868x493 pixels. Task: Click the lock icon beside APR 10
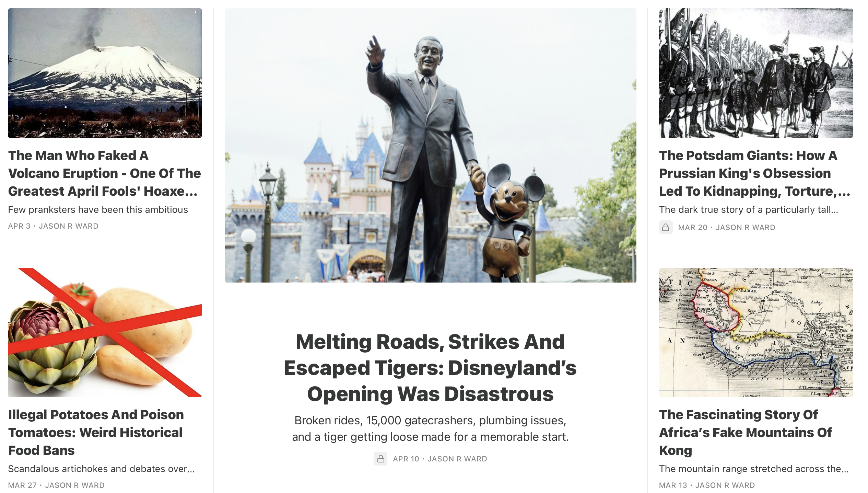tap(380, 459)
